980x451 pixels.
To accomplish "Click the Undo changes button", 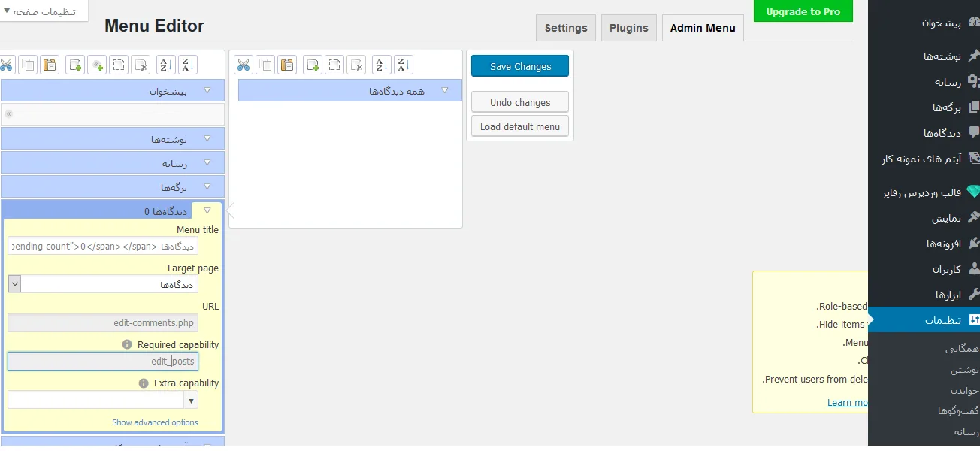I will coord(520,102).
